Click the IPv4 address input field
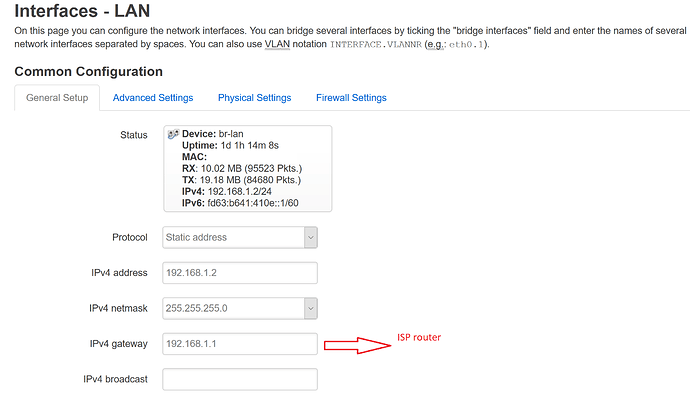This screenshot has width=690, height=394. pyautogui.click(x=240, y=273)
